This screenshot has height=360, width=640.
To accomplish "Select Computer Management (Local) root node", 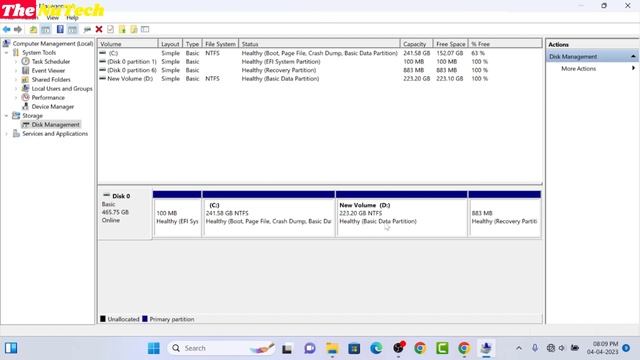I will pyautogui.click(x=53, y=43).
